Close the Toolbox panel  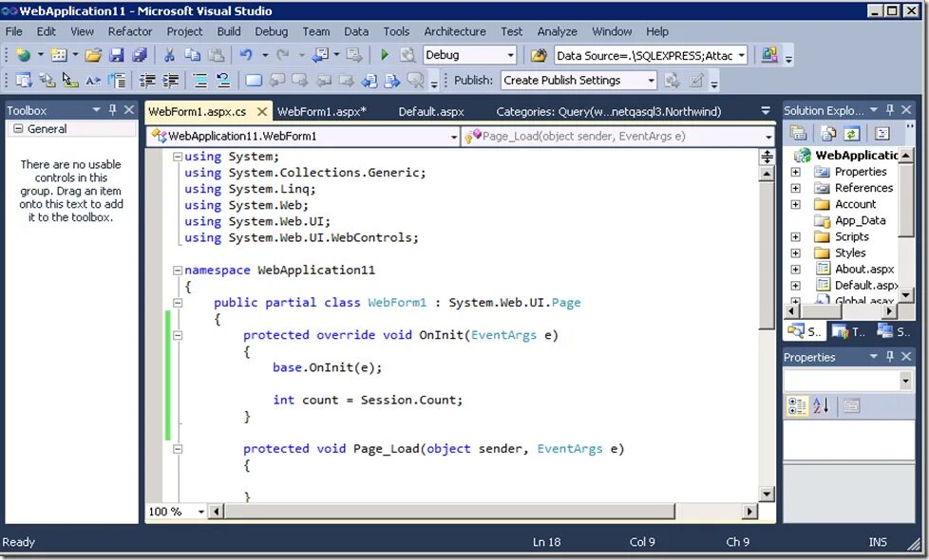pyautogui.click(x=128, y=109)
